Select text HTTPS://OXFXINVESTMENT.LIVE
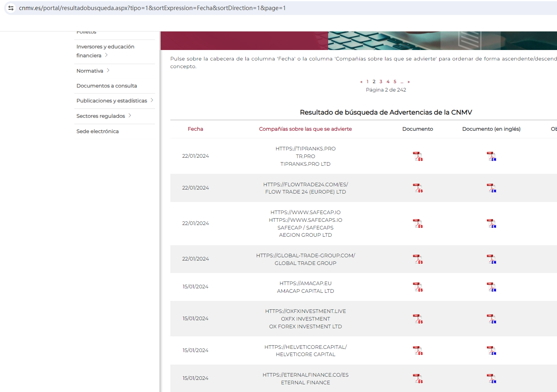This screenshot has width=557, height=392. [x=306, y=311]
